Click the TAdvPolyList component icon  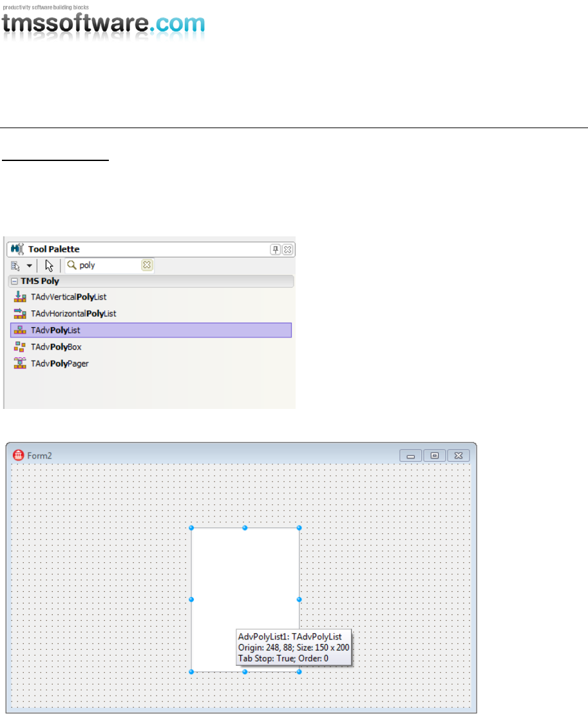20,330
